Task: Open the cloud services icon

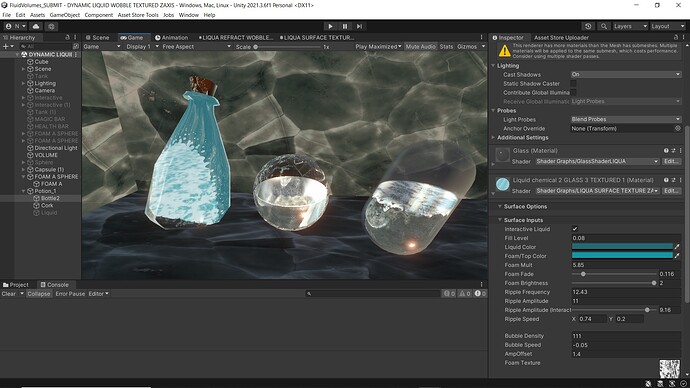Action: (x=36, y=26)
